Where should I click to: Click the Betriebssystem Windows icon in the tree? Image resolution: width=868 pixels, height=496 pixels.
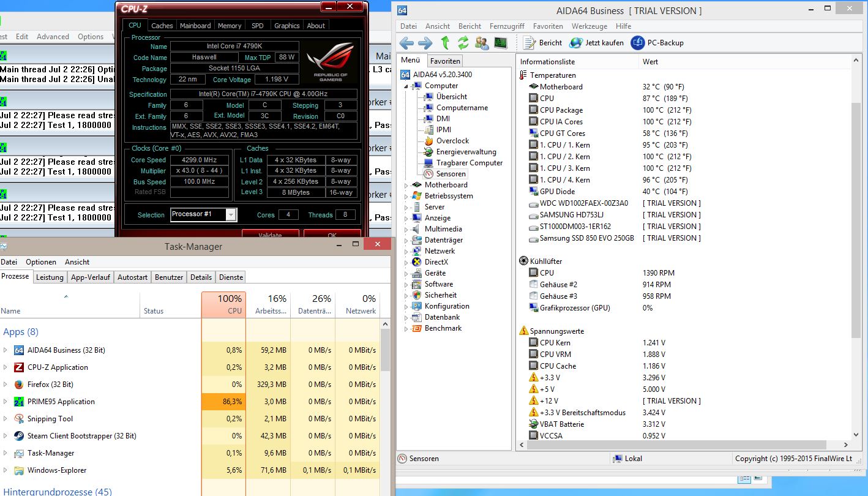[417, 196]
